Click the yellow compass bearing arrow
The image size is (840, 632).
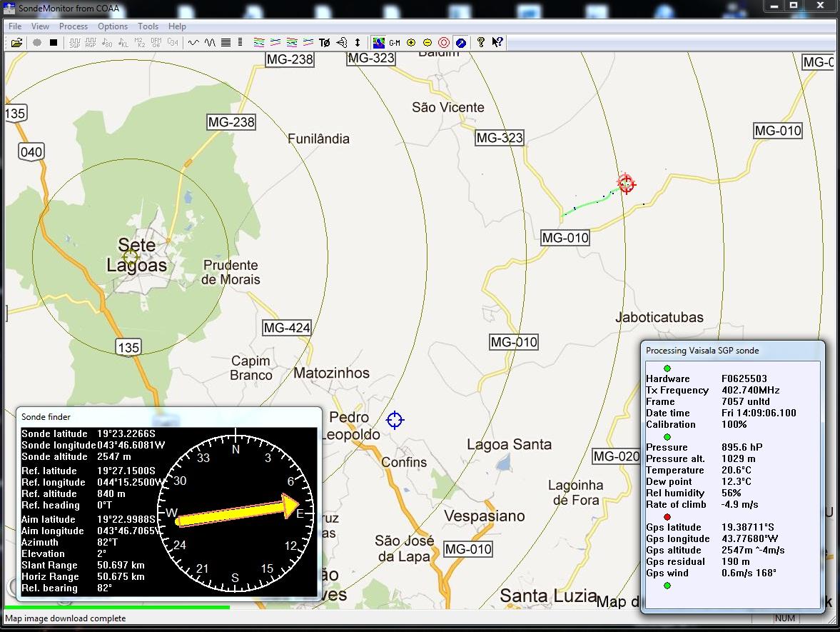238,511
